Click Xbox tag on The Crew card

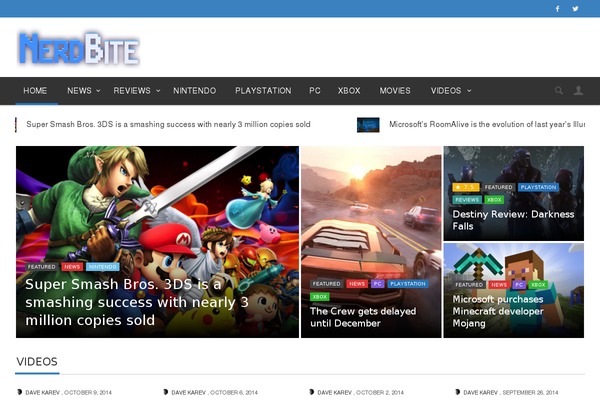[x=320, y=297]
